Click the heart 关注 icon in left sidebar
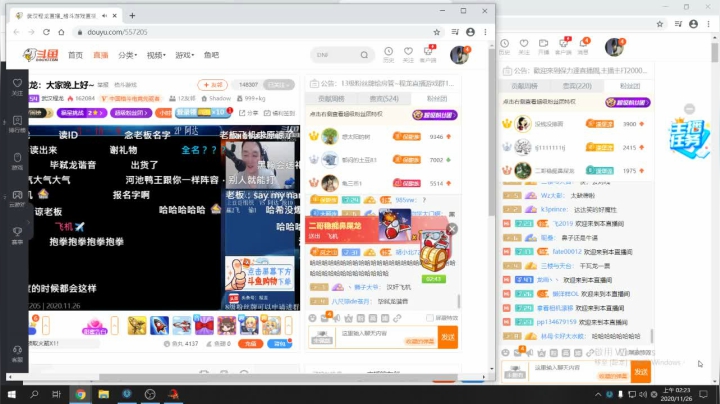 tap(17, 83)
